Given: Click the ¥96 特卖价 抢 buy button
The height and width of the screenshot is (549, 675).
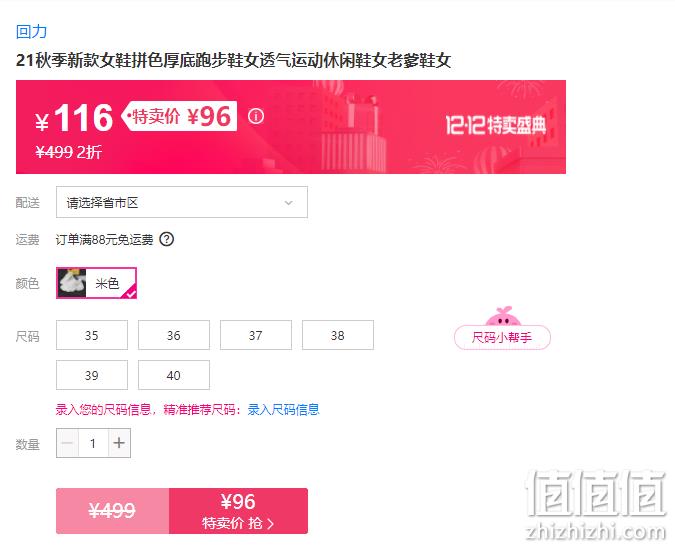Looking at the screenshot, I should (238, 511).
